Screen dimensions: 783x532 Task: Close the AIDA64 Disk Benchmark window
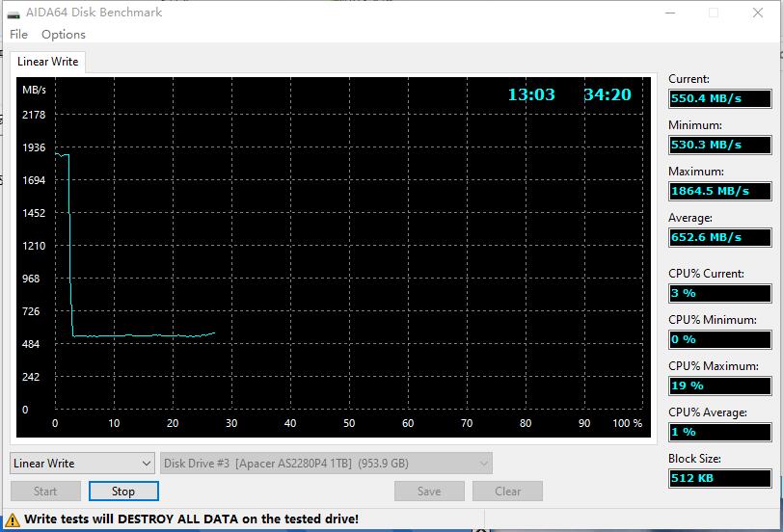pyautogui.click(x=758, y=13)
